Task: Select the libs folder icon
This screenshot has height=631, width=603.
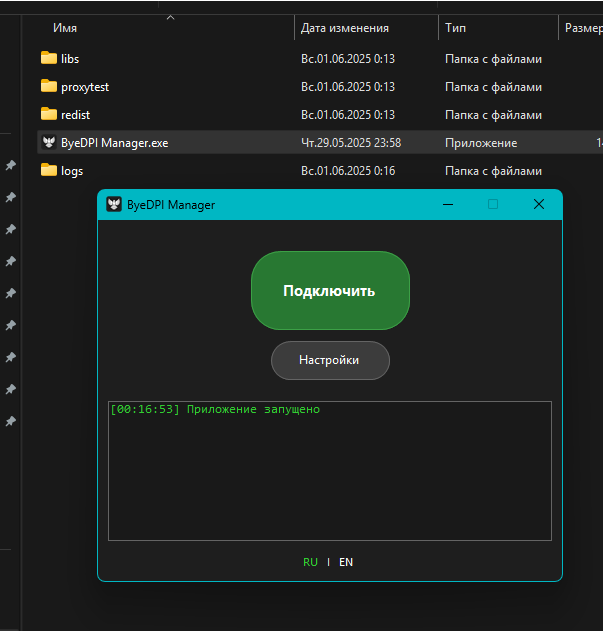Action: pos(49,58)
